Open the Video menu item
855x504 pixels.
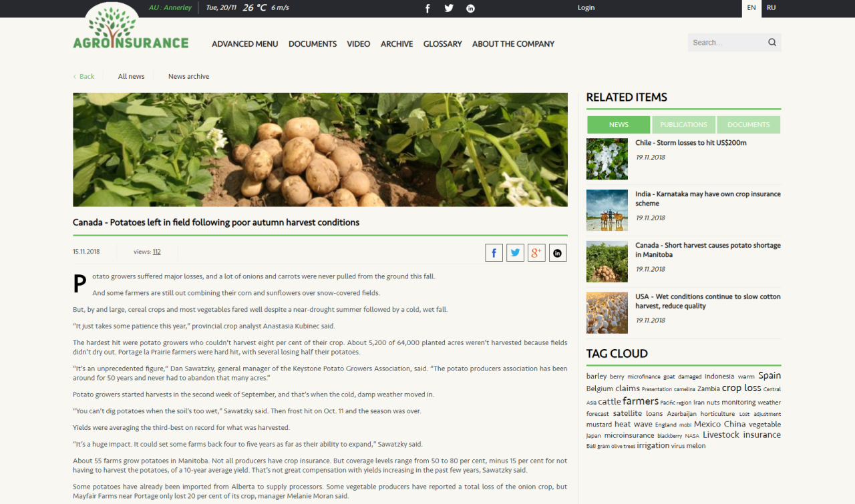coord(359,44)
